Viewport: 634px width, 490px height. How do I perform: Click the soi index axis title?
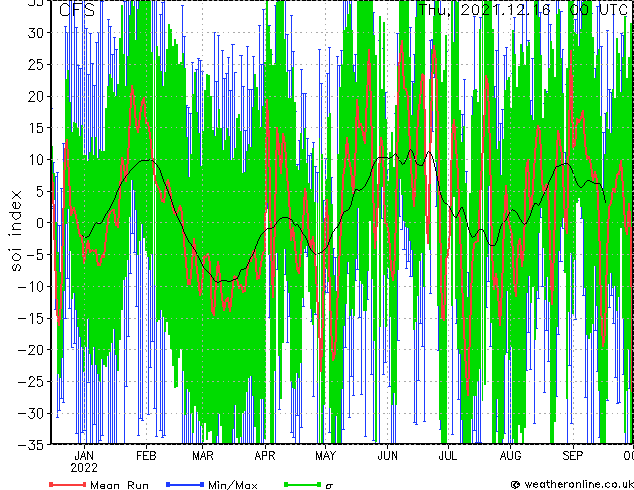[x=16, y=230]
